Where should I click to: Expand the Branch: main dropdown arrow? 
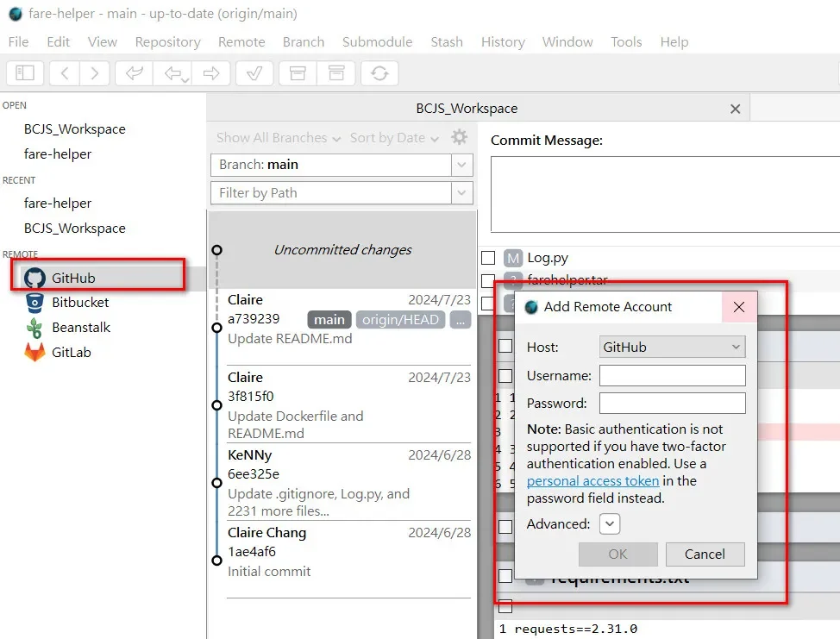(x=461, y=165)
